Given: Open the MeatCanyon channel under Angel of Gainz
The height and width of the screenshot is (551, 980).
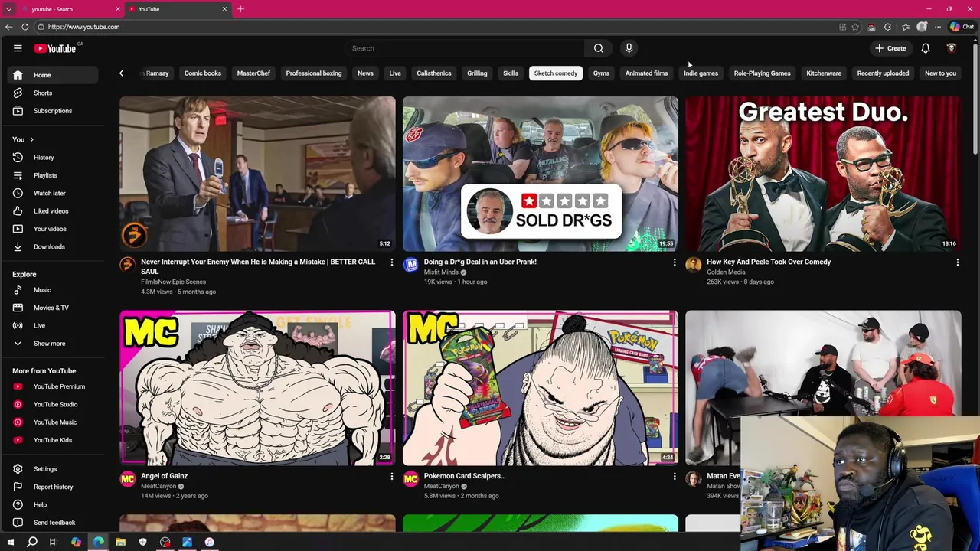Looking at the screenshot, I should [158, 486].
